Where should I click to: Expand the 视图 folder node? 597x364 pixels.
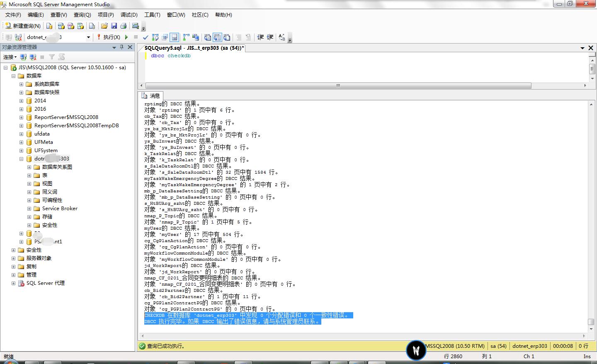(29, 184)
